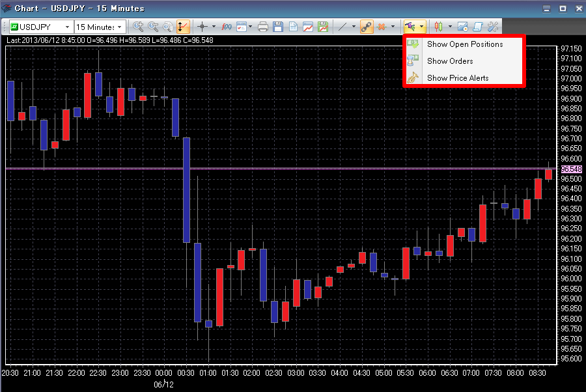Select Show Open Positions menu item

point(464,44)
